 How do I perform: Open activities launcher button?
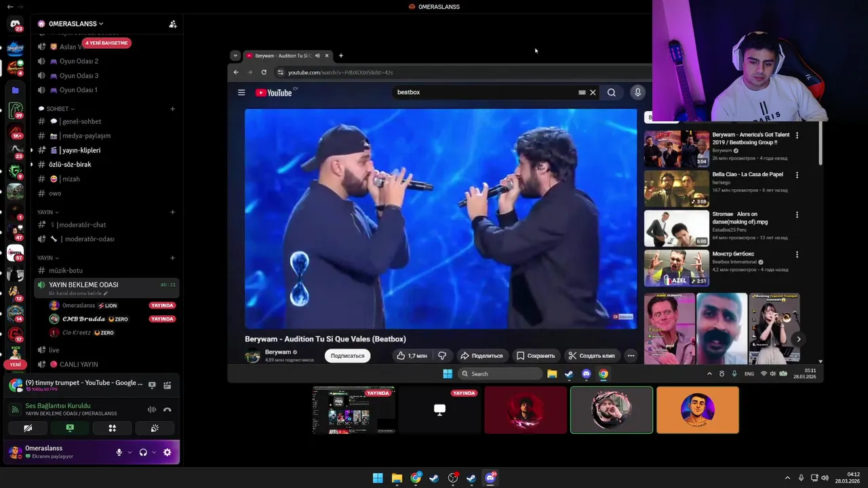click(113, 428)
